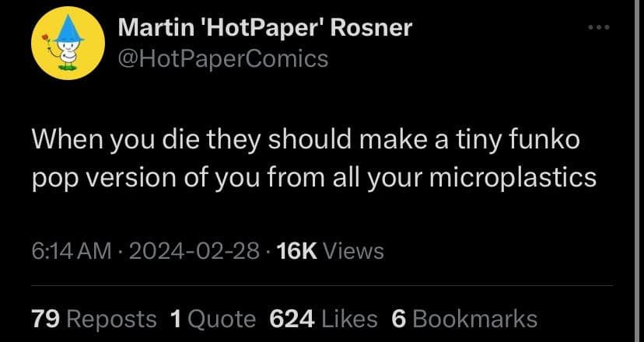Show the 624 Likes list
Screen dimensions: 644x342
(x=290, y=319)
